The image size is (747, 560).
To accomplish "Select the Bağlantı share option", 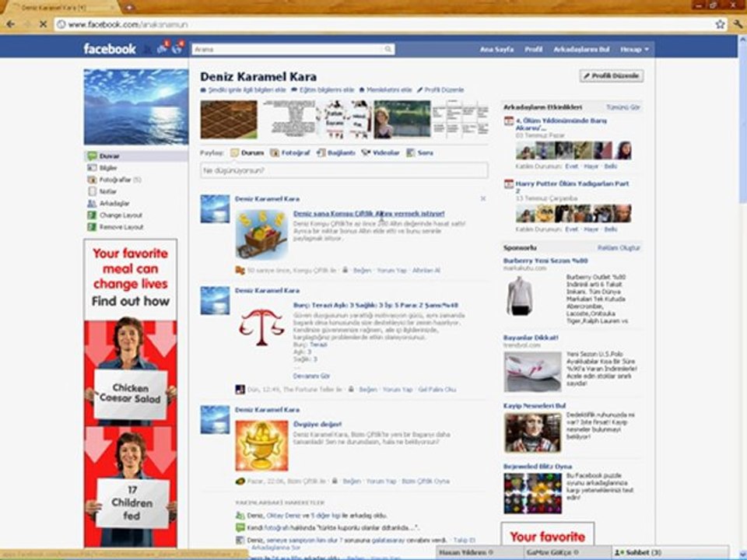I will click(336, 153).
